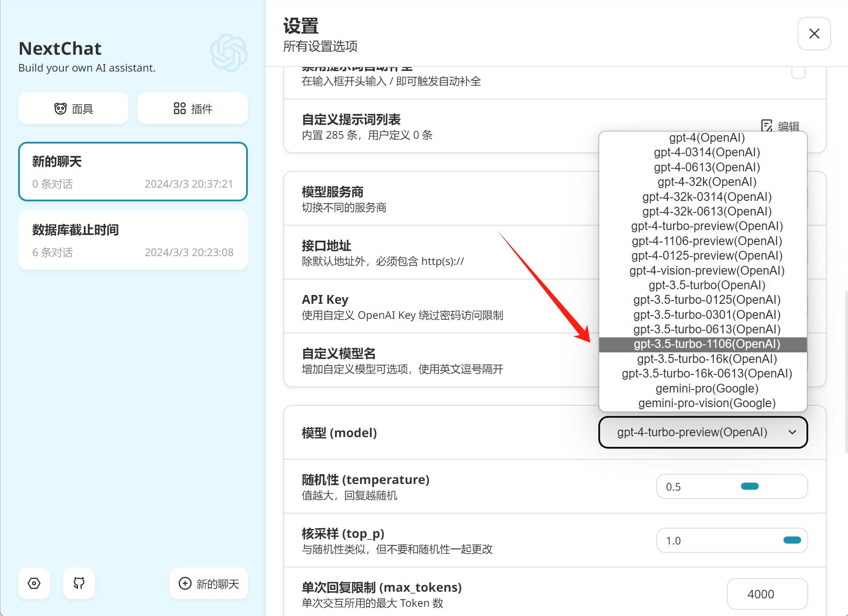Select the 数据库截止时间 chat session

133,240
